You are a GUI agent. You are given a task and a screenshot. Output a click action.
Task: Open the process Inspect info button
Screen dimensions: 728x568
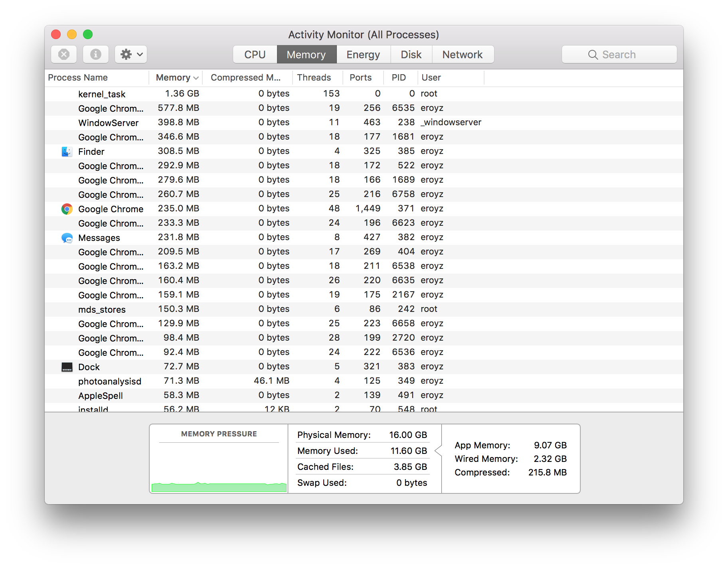pyautogui.click(x=96, y=54)
